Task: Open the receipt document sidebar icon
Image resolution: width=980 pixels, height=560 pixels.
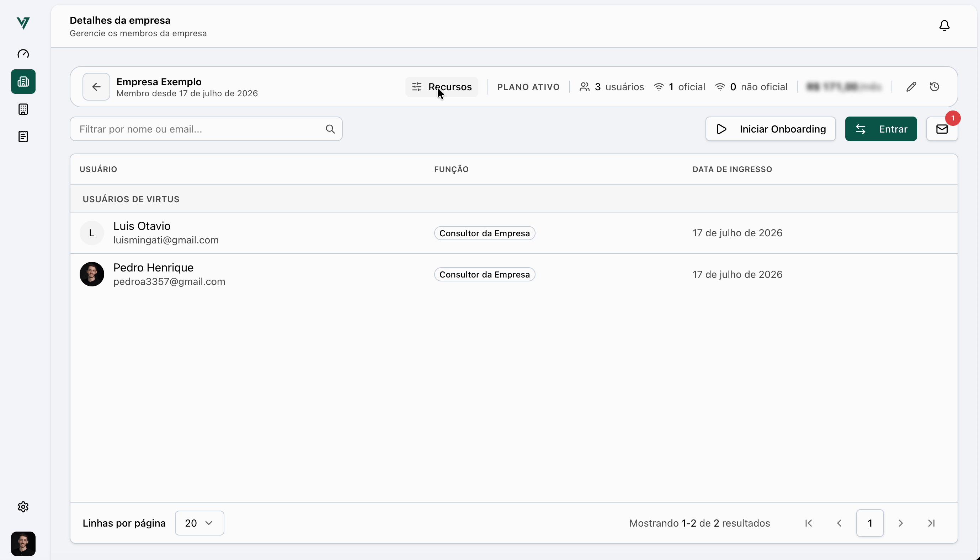Action: (23, 136)
